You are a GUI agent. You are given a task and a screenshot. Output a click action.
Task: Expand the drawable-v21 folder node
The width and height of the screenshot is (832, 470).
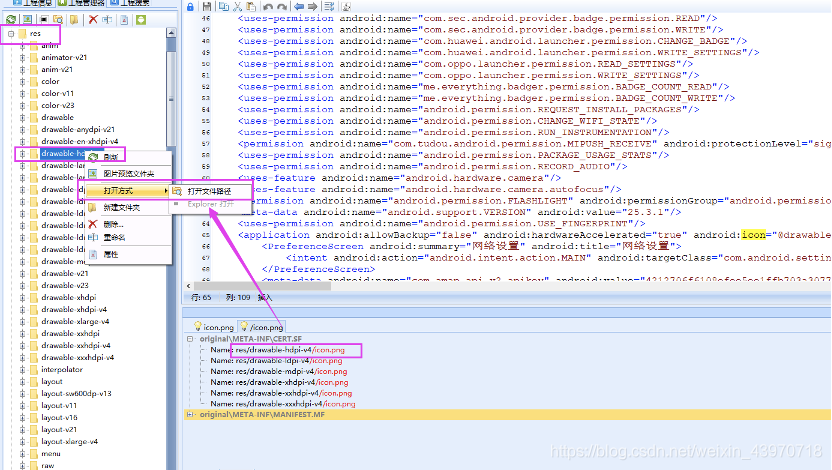(22, 273)
